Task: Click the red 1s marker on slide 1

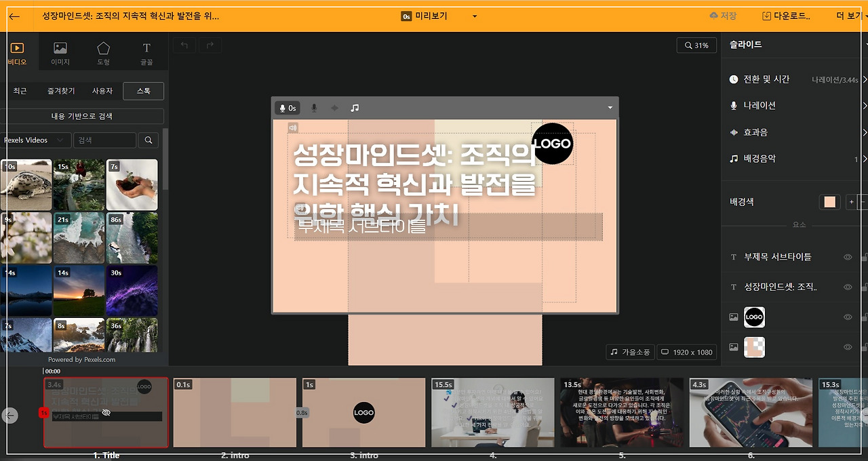Action: (x=43, y=412)
